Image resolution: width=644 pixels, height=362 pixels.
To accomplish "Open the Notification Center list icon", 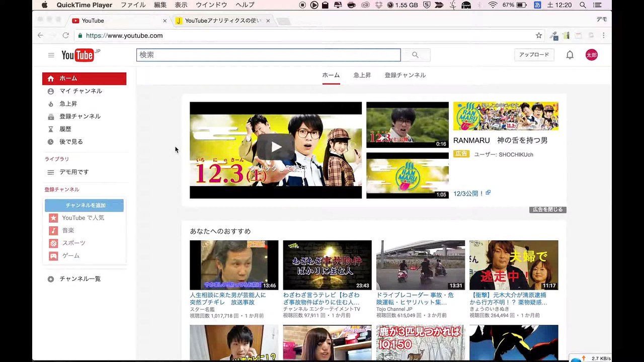I will click(x=597, y=5).
